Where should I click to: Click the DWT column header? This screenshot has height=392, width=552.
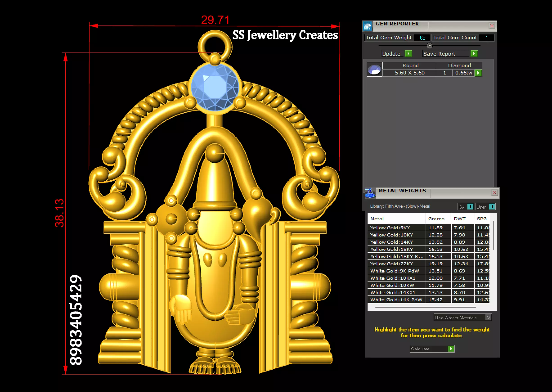pos(462,219)
